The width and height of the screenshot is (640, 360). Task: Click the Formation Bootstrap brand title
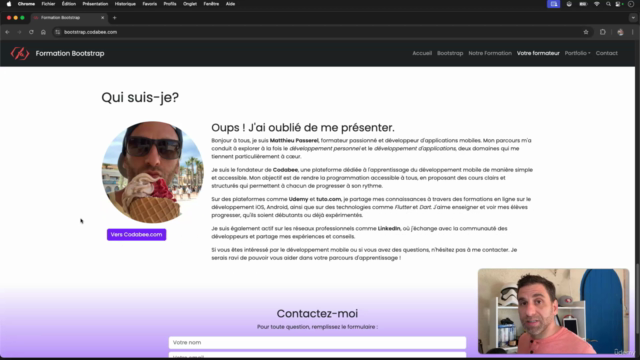pos(70,53)
